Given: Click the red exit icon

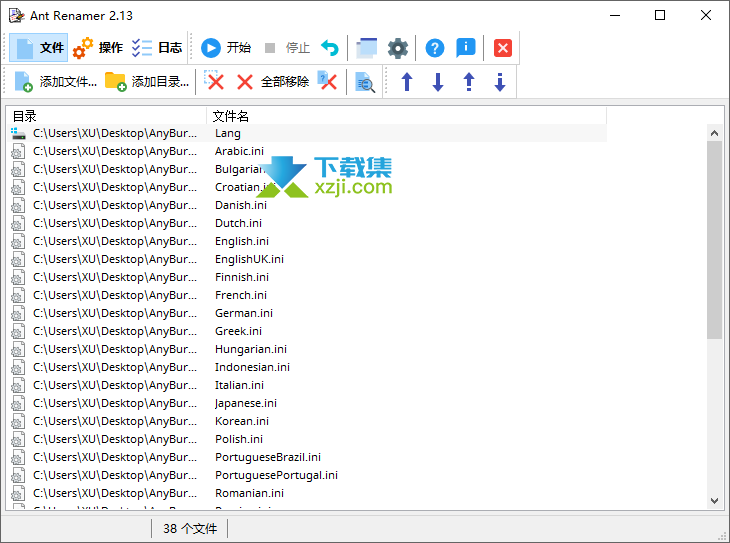Looking at the screenshot, I should 502,48.
